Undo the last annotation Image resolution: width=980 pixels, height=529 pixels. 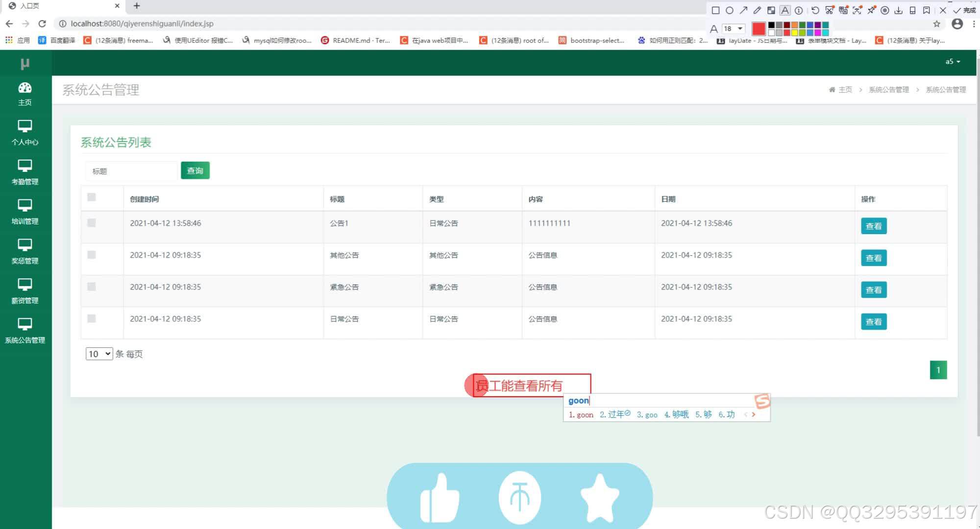coord(815,10)
